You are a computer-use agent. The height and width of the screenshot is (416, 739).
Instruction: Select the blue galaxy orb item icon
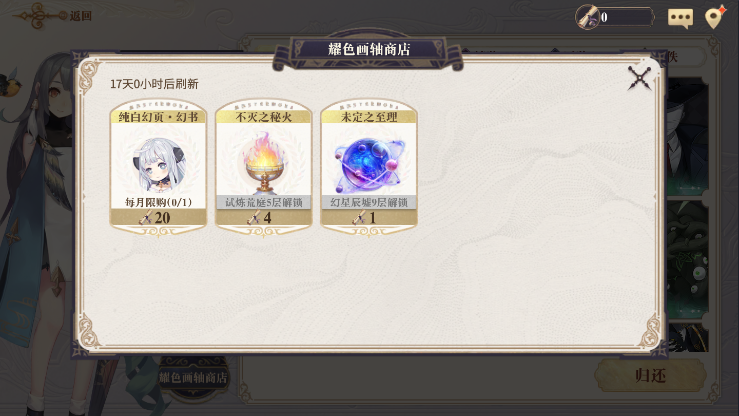click(x=369, y=165)
